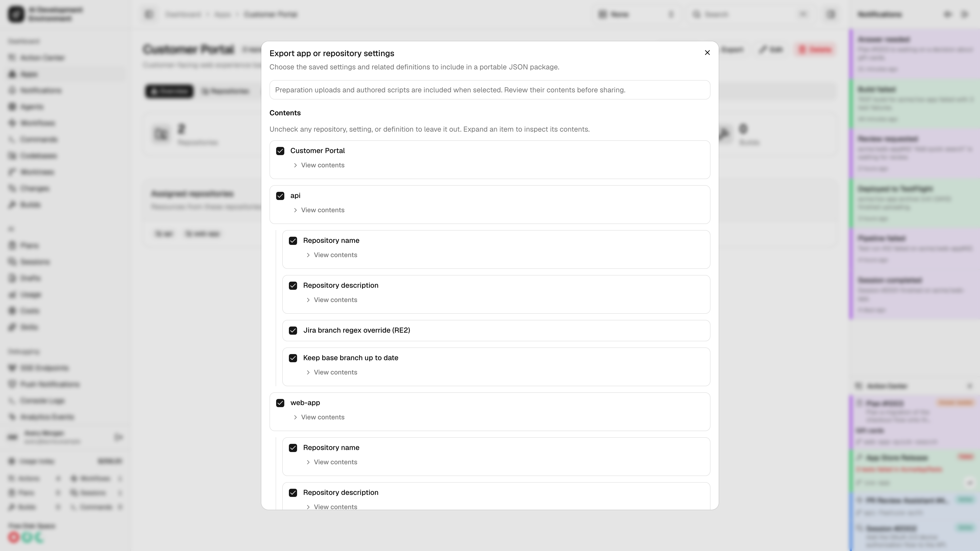Click the Edit button behind the dialog
Image resolution: width=980 pixels, height=551 pixels.
[771, 49]
